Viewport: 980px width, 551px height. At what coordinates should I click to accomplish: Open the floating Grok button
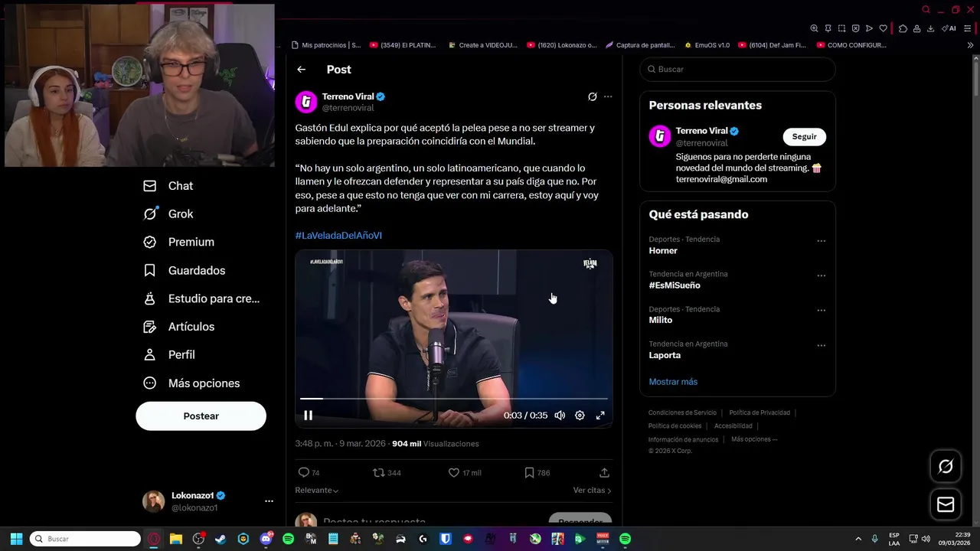(946, 467)
